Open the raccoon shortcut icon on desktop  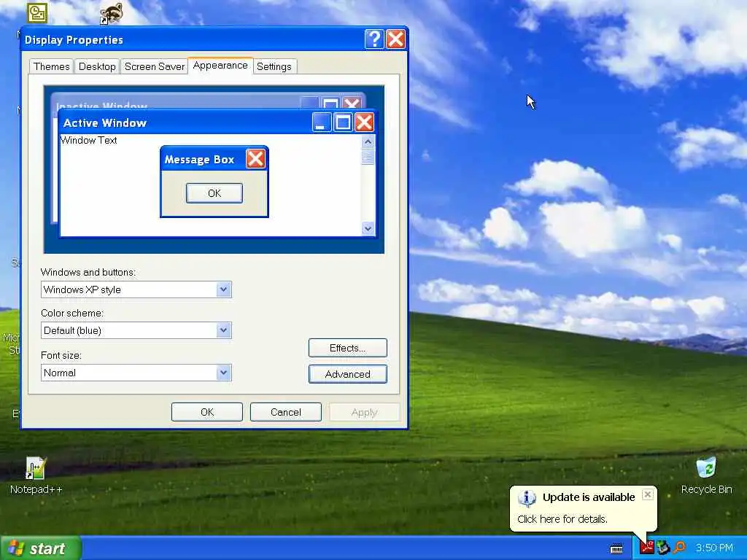tap(112, 13)
